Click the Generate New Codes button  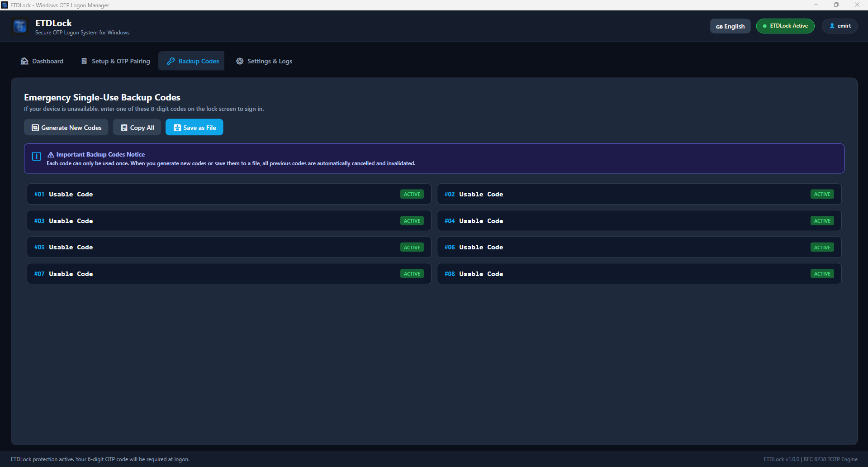pyautogui.click(x=66, y=128)
